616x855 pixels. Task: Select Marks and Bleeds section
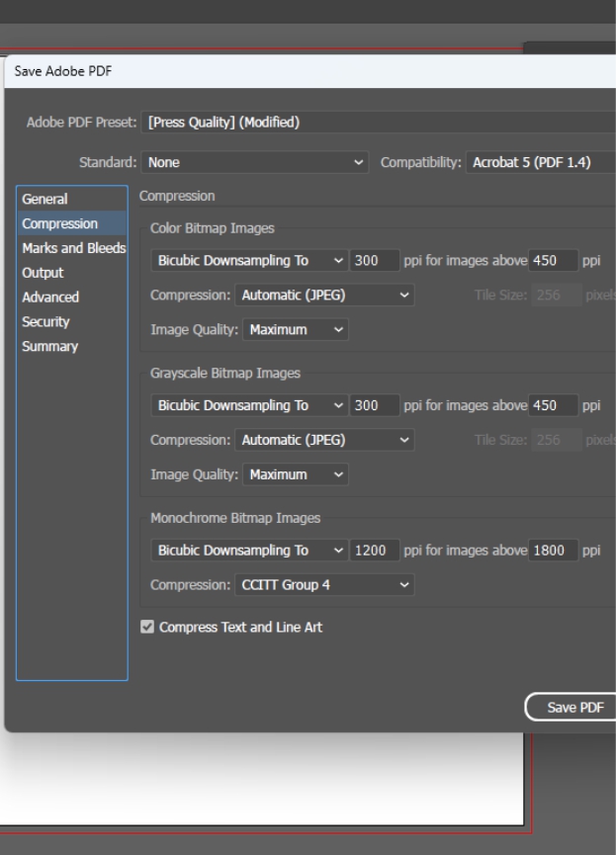73,248
